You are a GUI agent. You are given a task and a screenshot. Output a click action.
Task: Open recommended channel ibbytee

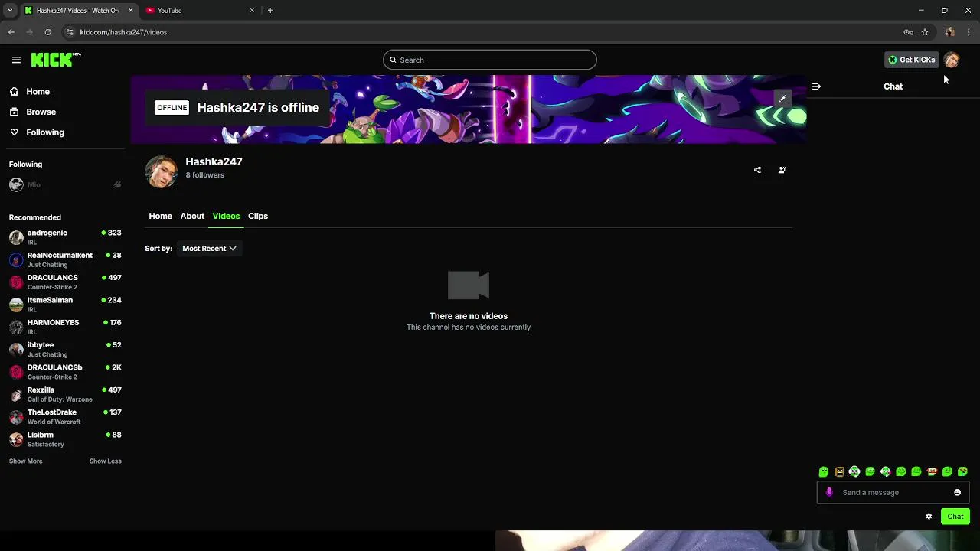(65, 349)
